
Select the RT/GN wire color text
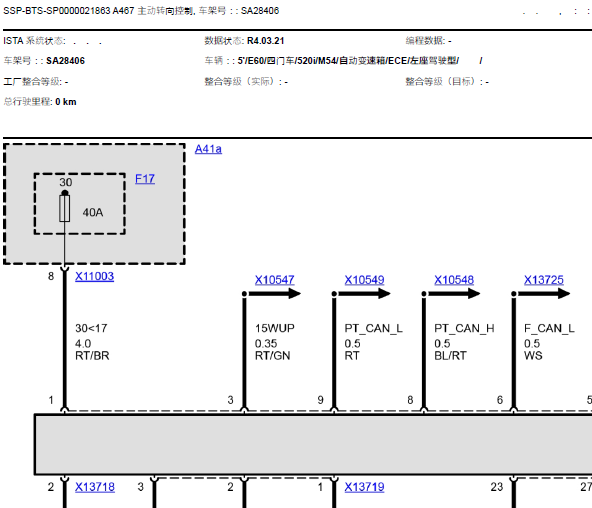273,356
